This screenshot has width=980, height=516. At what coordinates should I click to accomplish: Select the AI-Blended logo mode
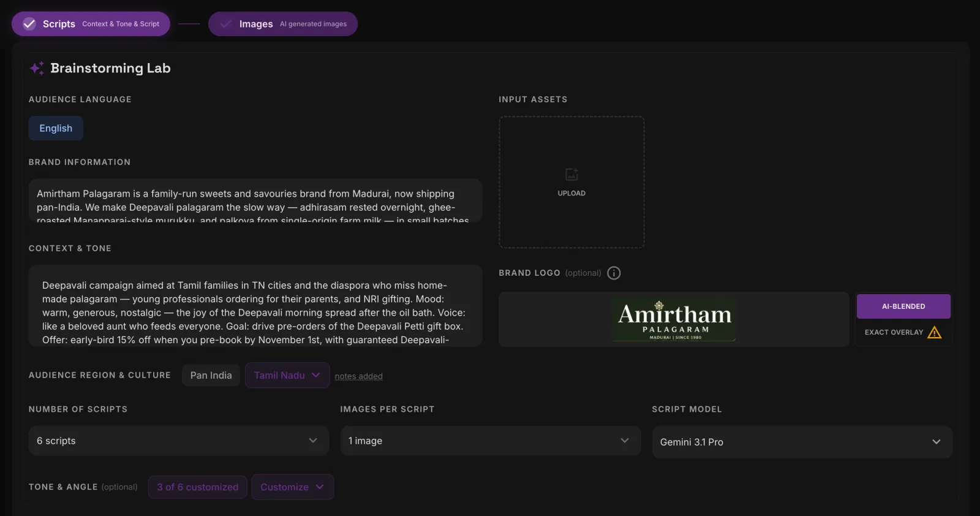[903, 306]
